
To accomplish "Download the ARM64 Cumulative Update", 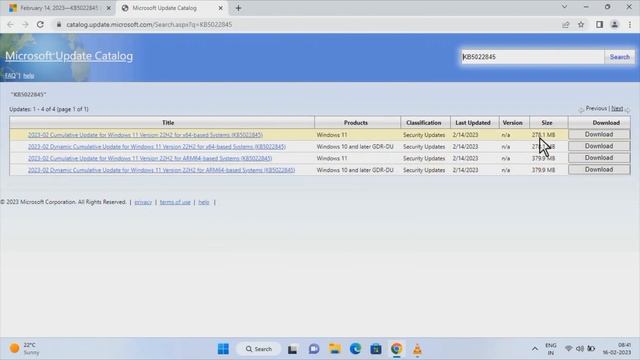I will (x=599, y=158).
